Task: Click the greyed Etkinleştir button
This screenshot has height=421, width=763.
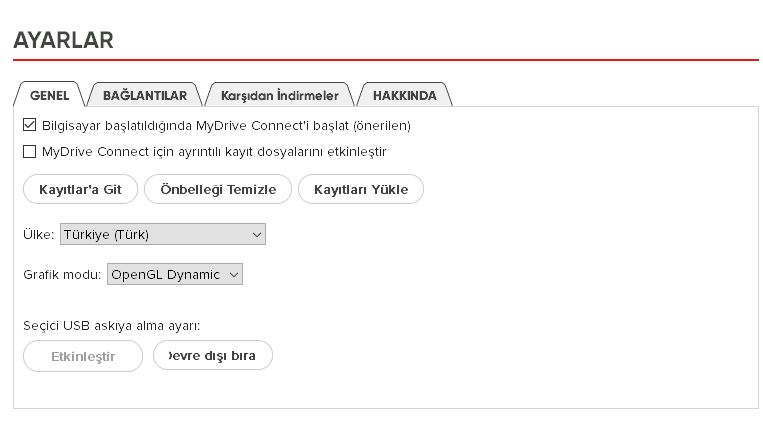Action: (83, 356)
